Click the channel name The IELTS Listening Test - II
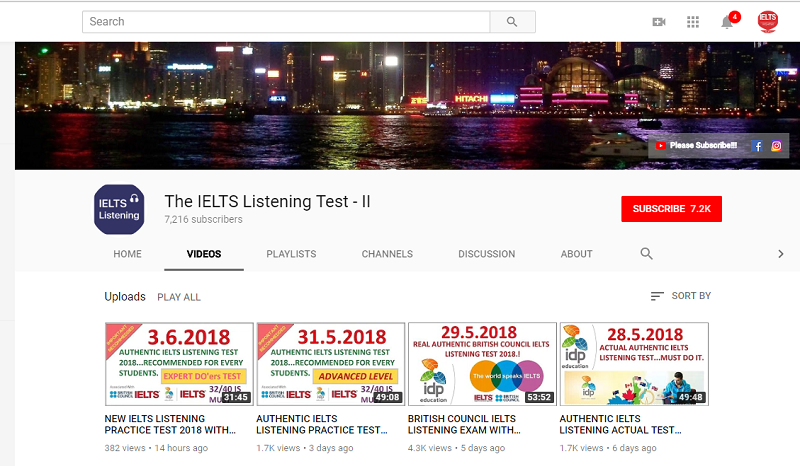The width and height of the screenshot is (800, 466). coord(267,201)
